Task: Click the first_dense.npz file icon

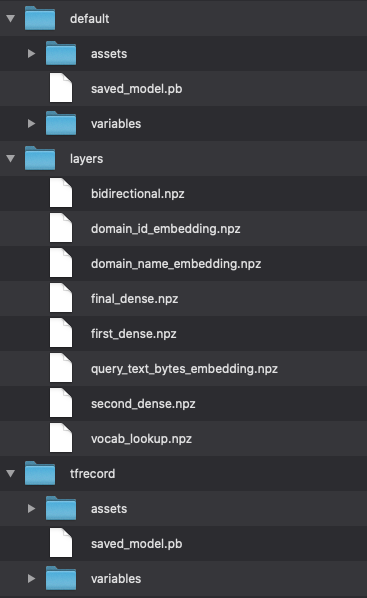Action: point(61,333)
